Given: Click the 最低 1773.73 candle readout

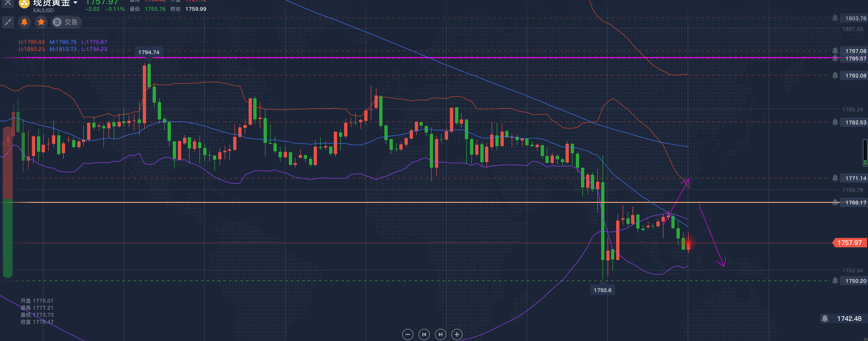Looking at the screenshot, I should tap(37, 315).
